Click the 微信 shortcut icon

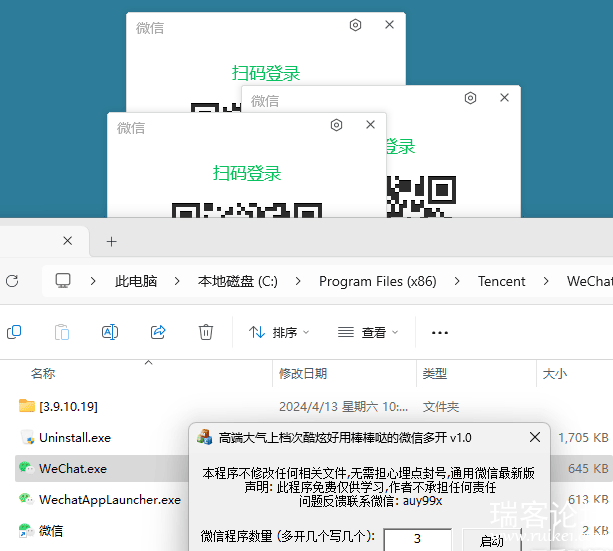point(26,530)
